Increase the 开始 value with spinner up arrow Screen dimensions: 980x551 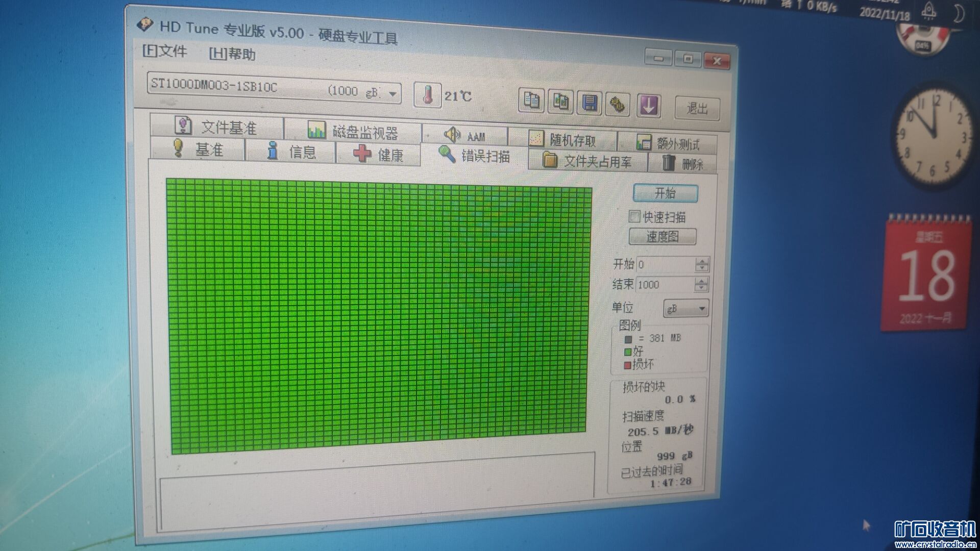[702, 261]
